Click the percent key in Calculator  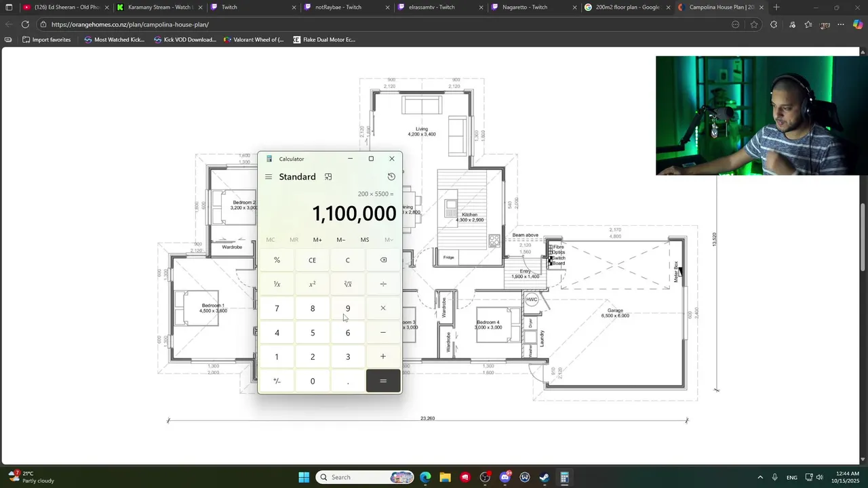tap(277, 260)
